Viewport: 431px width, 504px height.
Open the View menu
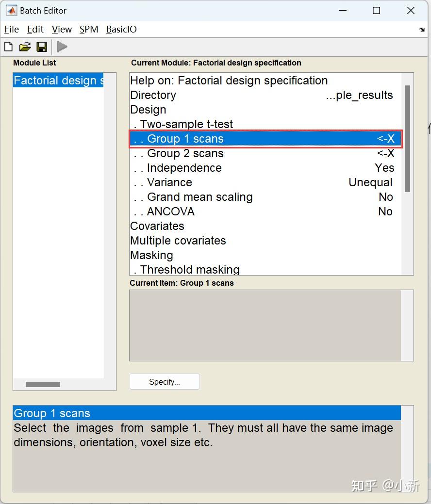click(62, 29)
